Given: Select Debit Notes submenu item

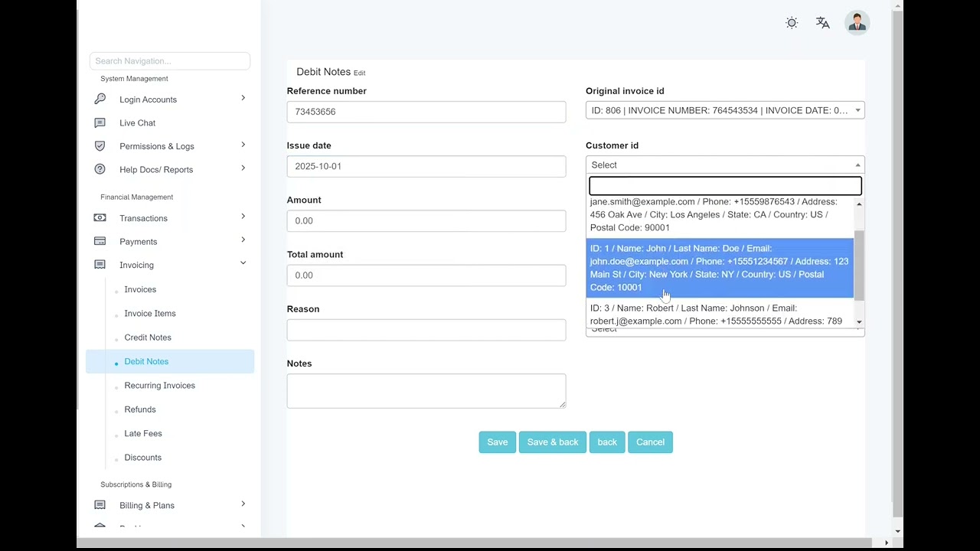Looking at the screenshot, I should [x=170, y=361].
